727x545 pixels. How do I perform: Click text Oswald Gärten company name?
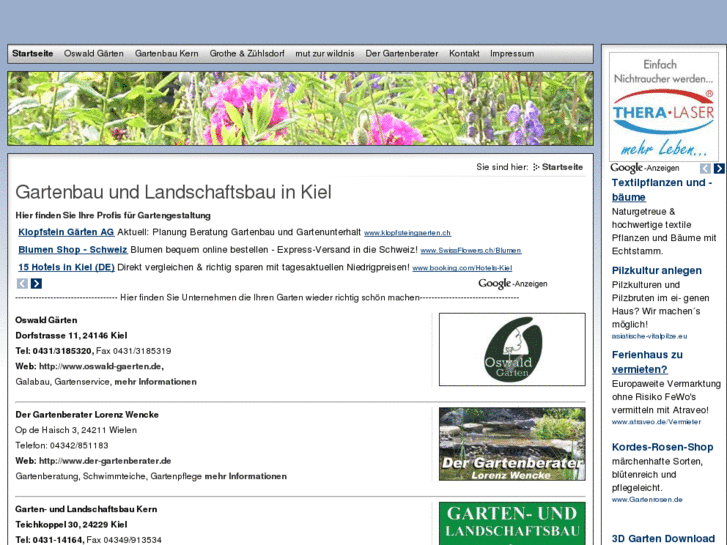(46, 320)
